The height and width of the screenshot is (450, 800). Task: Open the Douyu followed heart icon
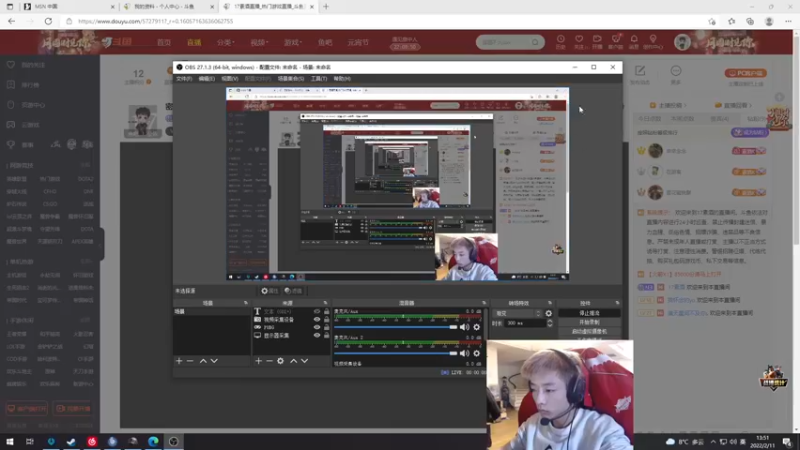tap(579, 41)
